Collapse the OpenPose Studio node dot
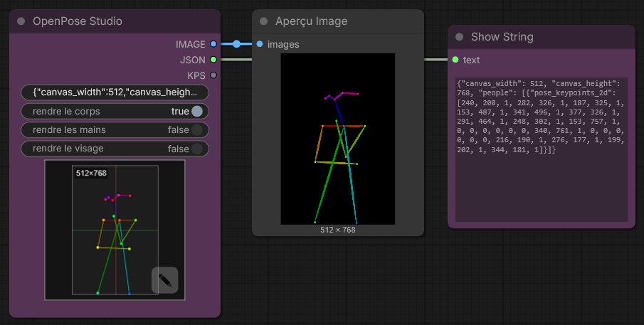Viewport: 644px width, 325px height. point(21,21)
